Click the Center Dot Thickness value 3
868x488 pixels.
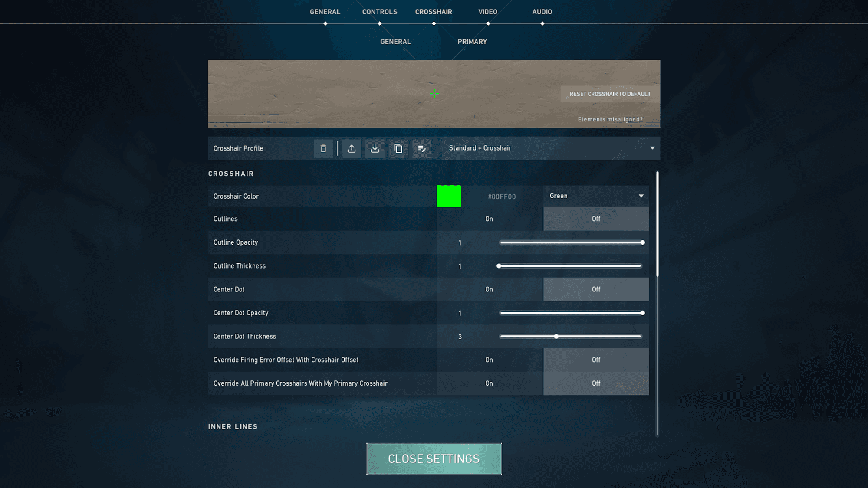point(460,337)
